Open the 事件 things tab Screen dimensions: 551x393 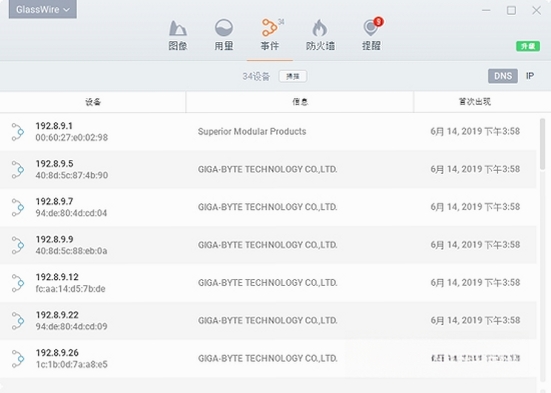[x=270, y=36]
